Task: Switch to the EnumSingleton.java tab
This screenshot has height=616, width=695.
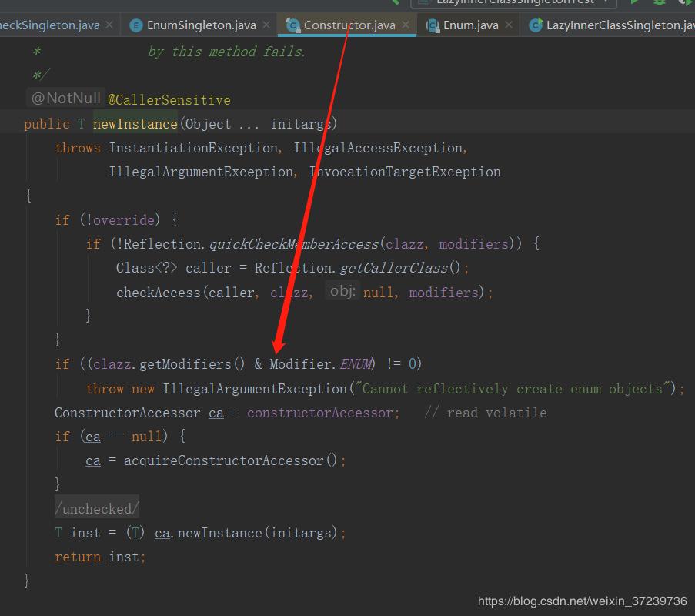Action: (201, 25)
